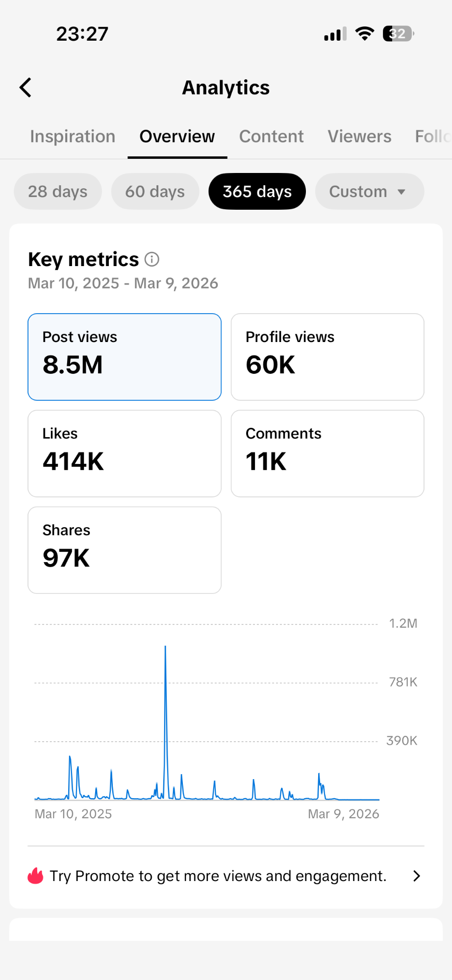Select the Post views metric card
Image resolution: width=452 pixels, height=980 pixels.
[x=125, y=357]
